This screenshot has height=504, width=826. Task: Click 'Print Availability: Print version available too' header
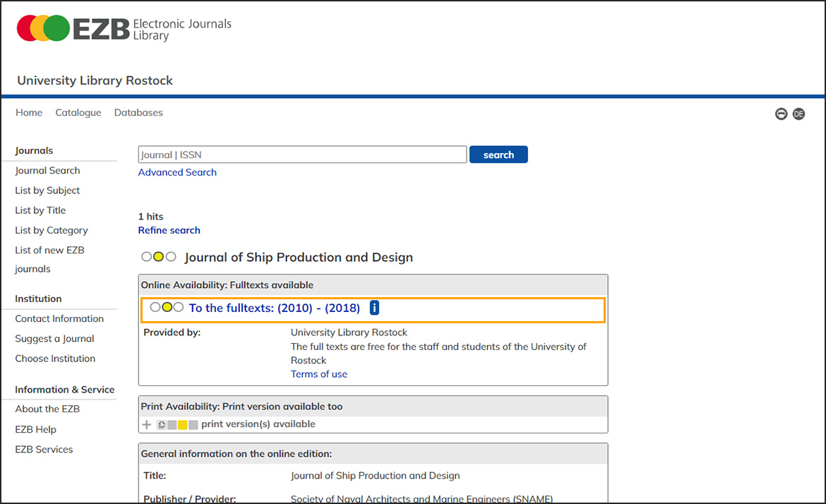tap(241, 407)
